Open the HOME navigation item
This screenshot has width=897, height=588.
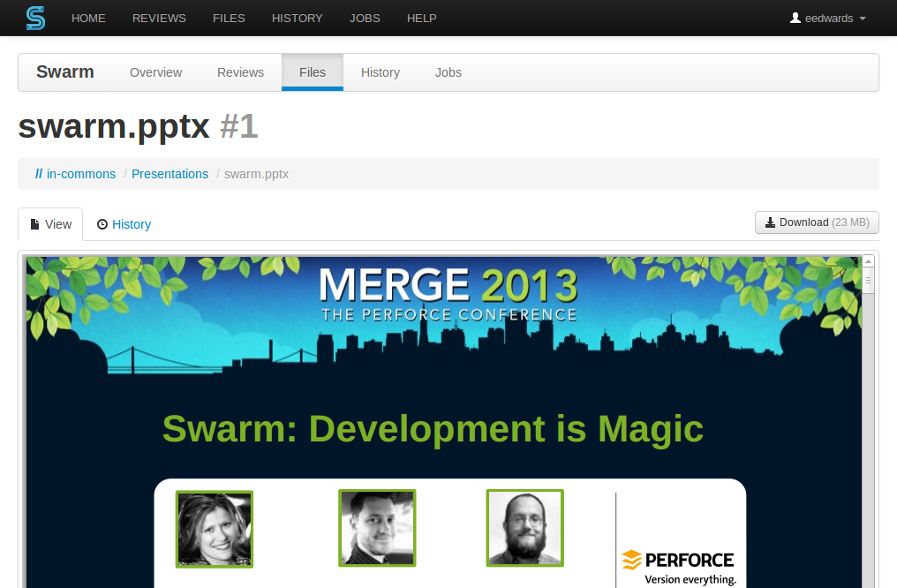click(88, 19)
